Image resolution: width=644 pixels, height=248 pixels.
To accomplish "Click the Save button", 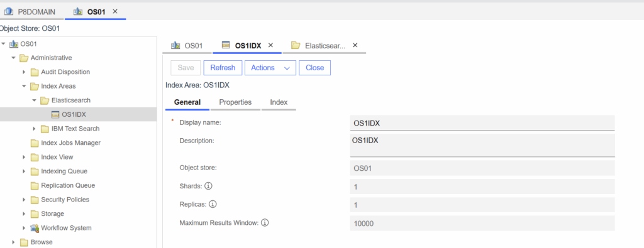I will coord(186,68).
